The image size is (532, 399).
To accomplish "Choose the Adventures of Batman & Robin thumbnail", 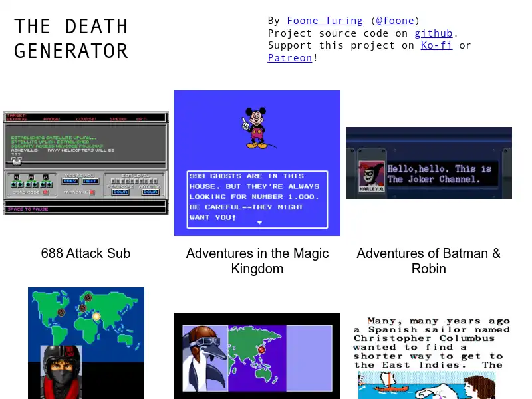I will pyautogui.click(x=429, y=163).
